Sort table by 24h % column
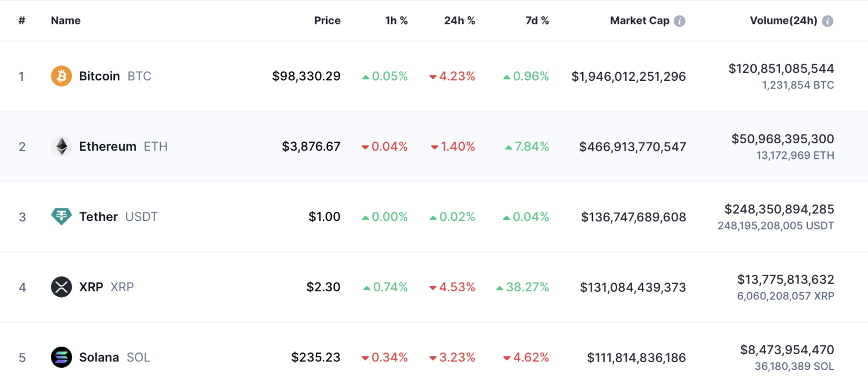 coord(459,21)
